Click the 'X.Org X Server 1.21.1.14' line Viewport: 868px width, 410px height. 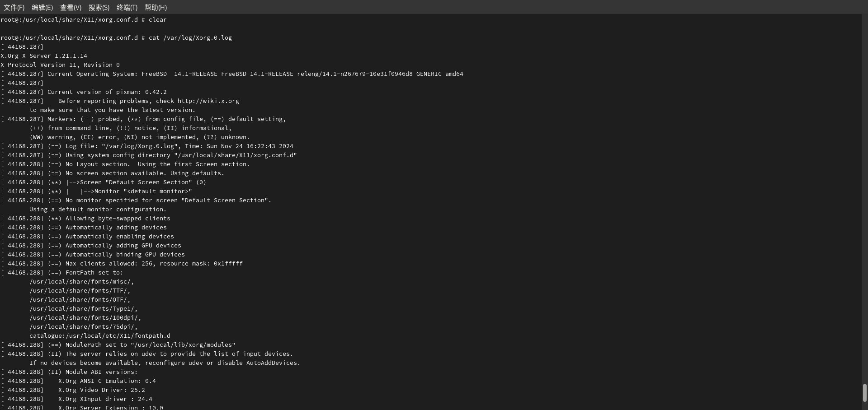[44, 56]
